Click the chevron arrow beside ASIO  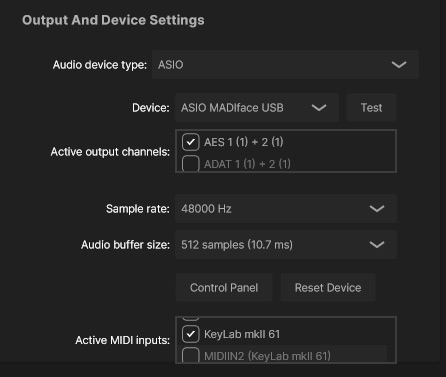tap(399, 65)
